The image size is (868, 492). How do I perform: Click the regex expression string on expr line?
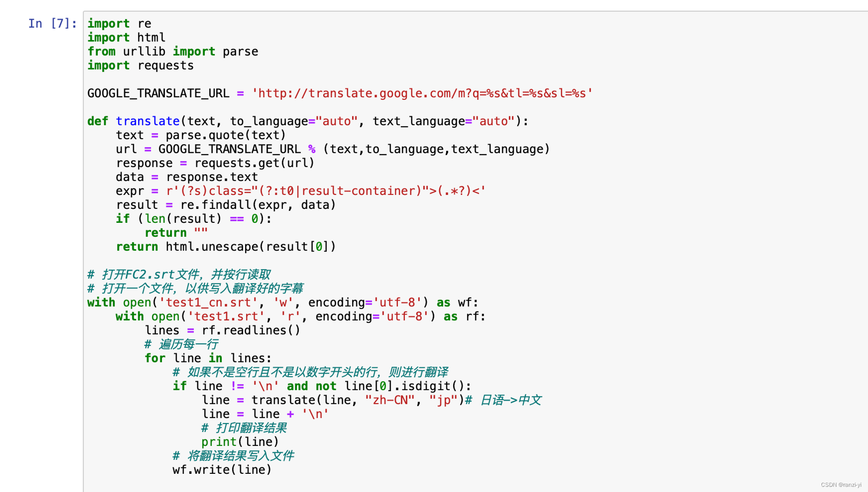325,191
